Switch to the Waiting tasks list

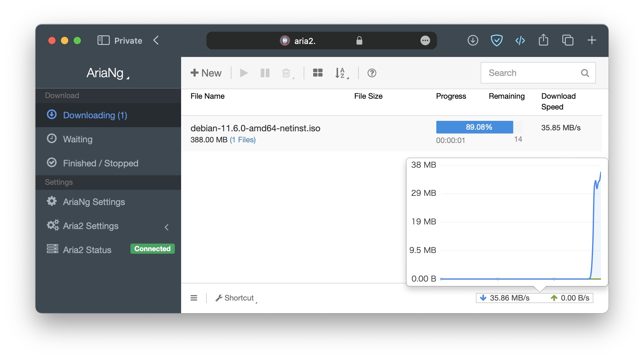78,139
